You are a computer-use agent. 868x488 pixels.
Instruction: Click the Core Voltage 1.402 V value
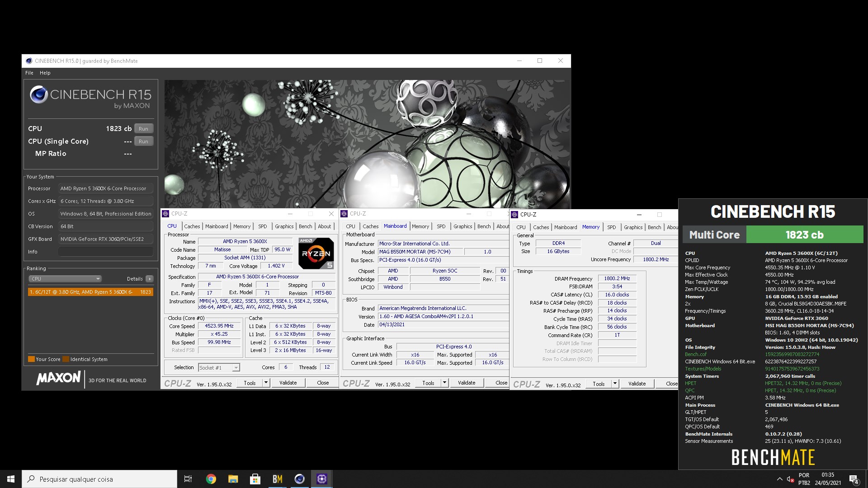pyautogui.click(x=276, y=266)
